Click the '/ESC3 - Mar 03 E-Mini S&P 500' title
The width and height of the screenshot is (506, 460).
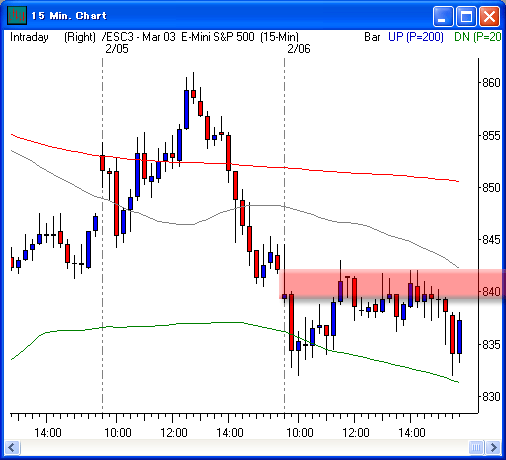tap(178, 37)
